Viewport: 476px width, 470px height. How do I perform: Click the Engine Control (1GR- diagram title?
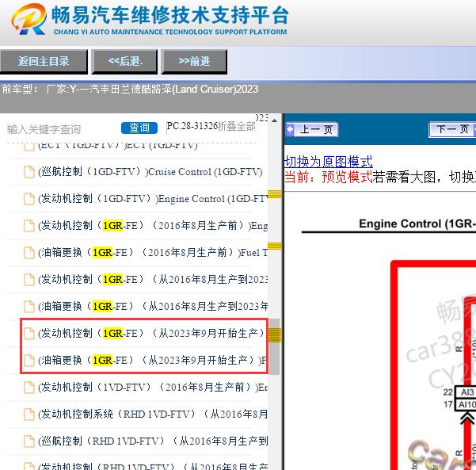(417, 224)
